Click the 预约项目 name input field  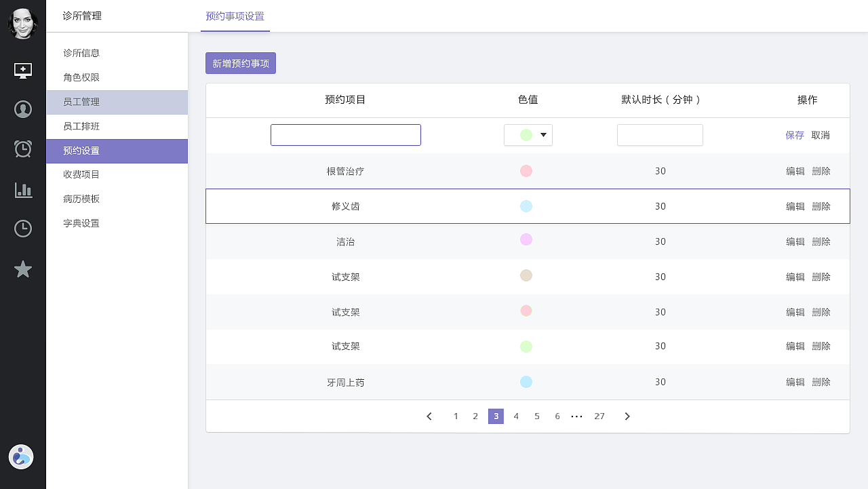coord(346,135)
